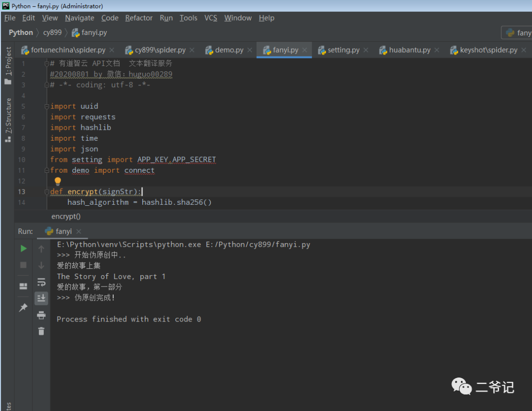532x411 pixels.
Task: Open the Help menu
Action: (266, 18)
